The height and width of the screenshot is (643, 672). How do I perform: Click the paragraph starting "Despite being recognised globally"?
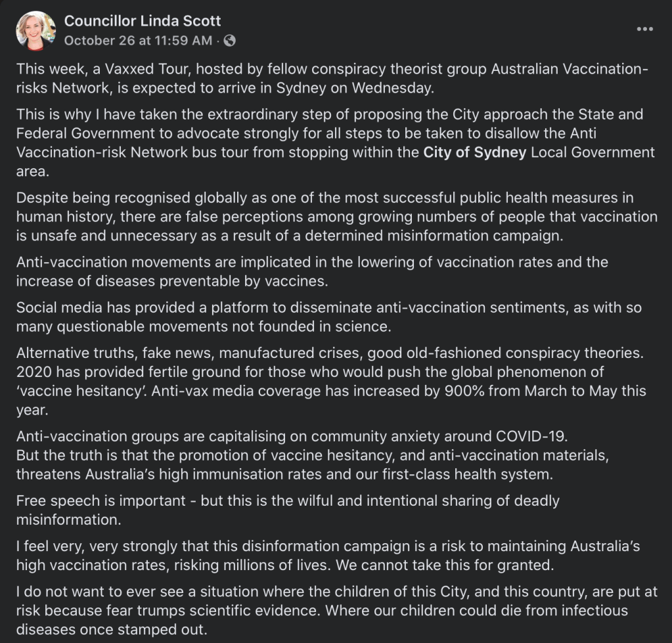click(328, 216)
